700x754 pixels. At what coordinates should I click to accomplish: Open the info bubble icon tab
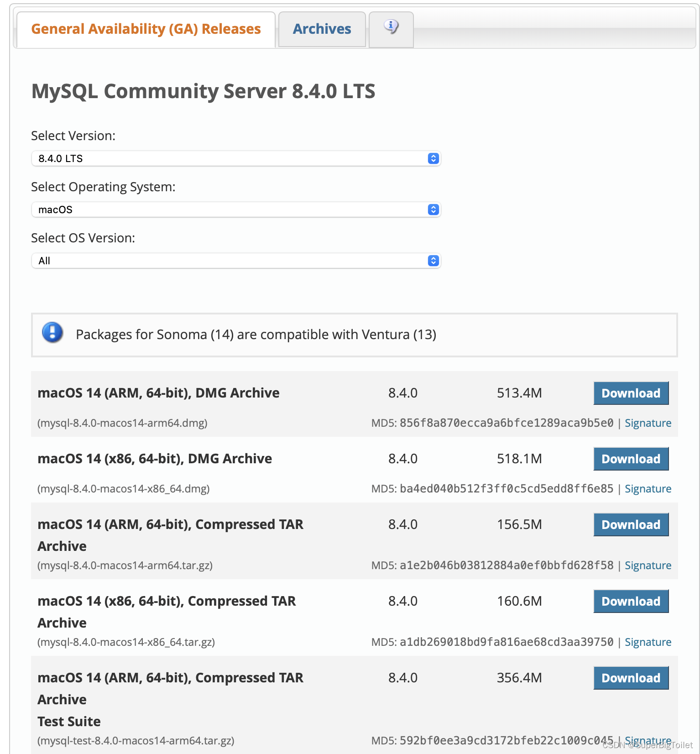click(391, 29)
